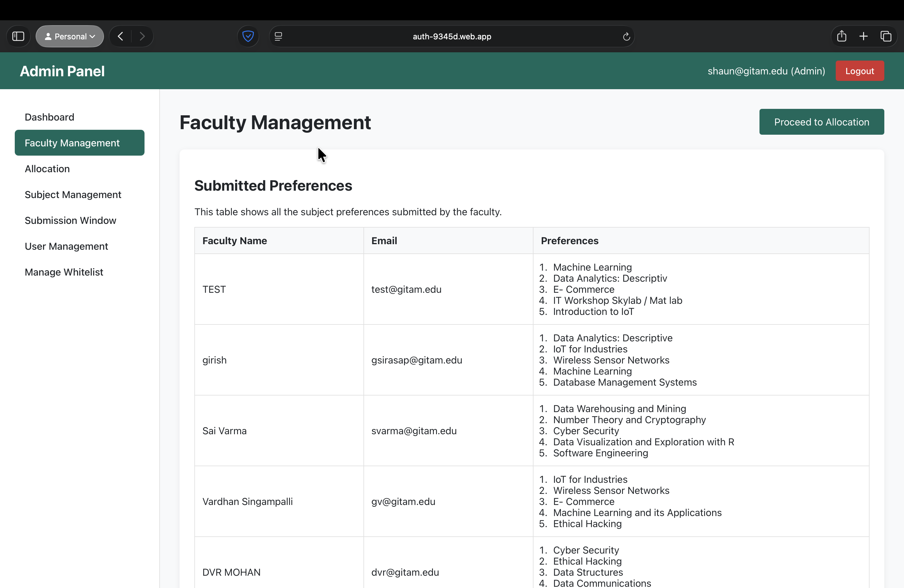Focus the address bar URL field
The height and width of the screenshot is (588, 904).
(452, 37)
